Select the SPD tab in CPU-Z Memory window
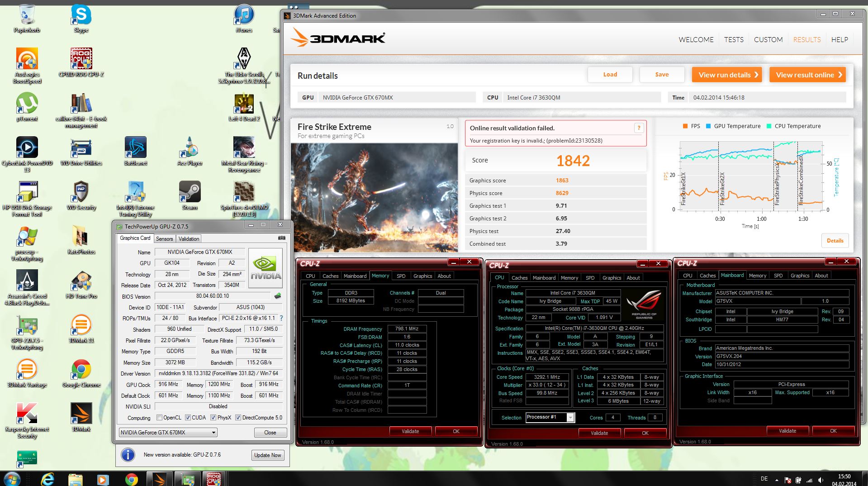Screen dimensions: 868x486 click(401, 276)
